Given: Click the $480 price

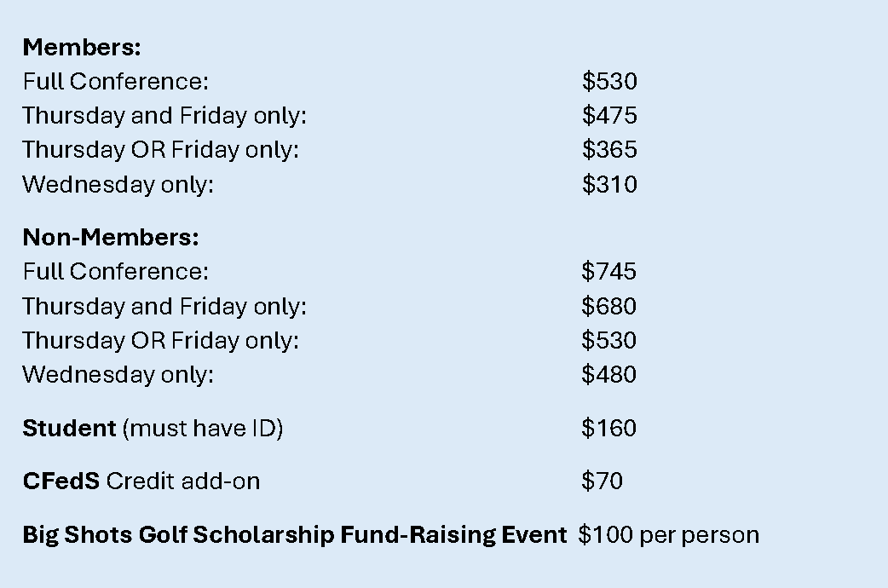Looking at the screenshot, I should coord(608,374).
